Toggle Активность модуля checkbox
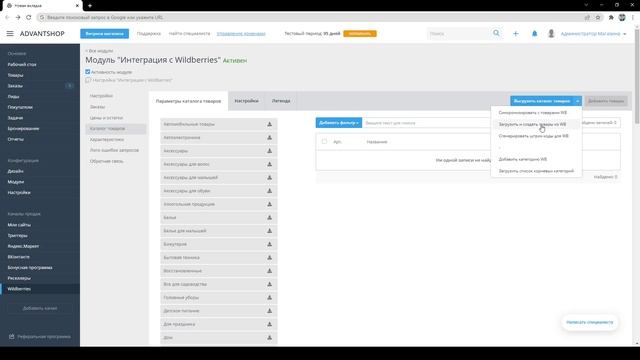This screenshot has height=360, width=640. point(88,72)
